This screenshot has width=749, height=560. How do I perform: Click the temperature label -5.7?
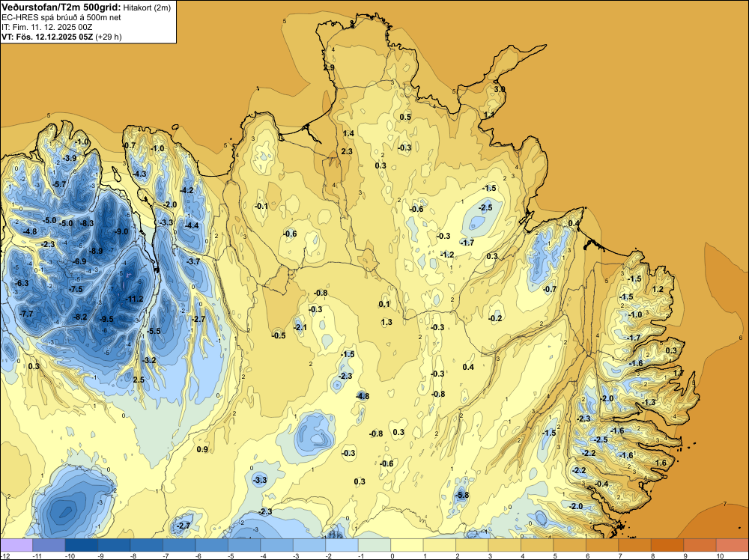click(60, 184)
